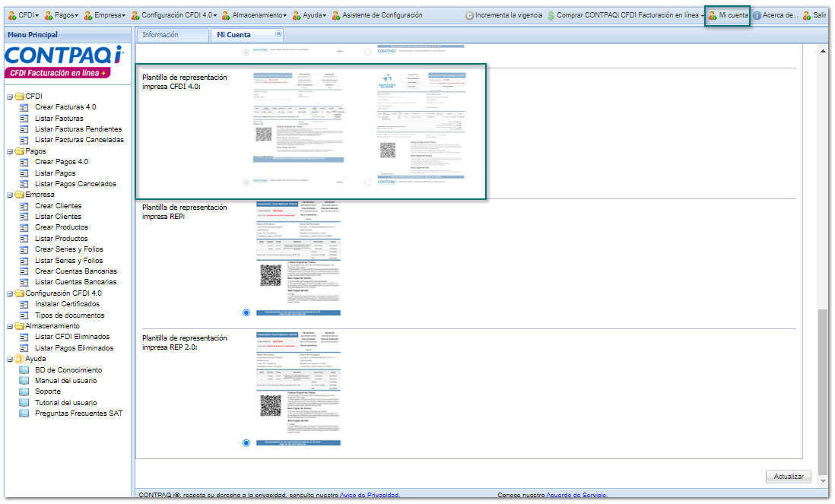Switch to the Información tab

(173, 35)
